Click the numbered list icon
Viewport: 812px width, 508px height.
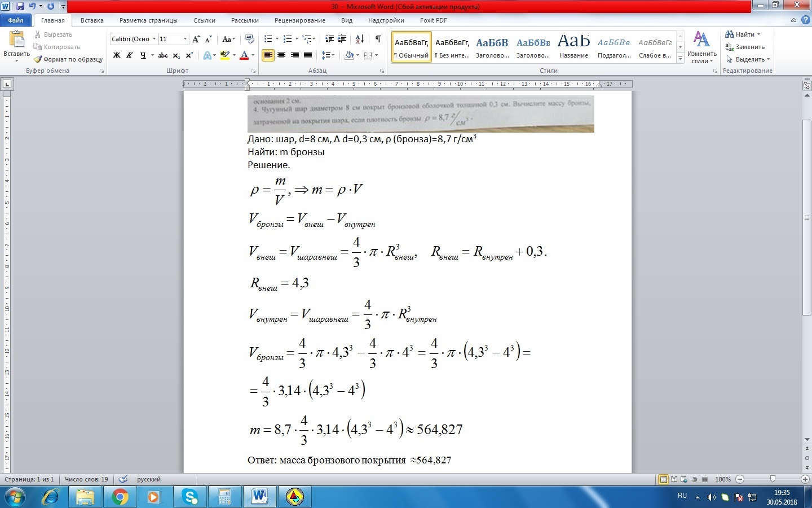(x=287, y=39)
